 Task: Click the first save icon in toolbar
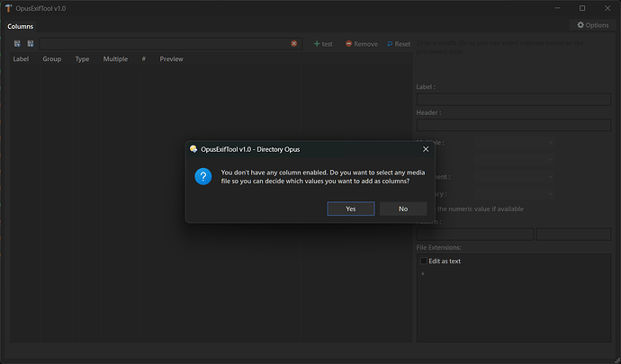[17, 43]
